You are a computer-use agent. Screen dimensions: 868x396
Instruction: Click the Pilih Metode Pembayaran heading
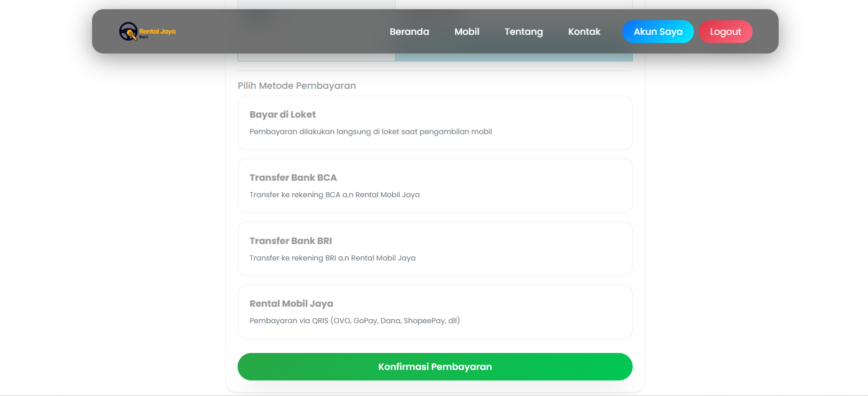click(x=297, y=86)
